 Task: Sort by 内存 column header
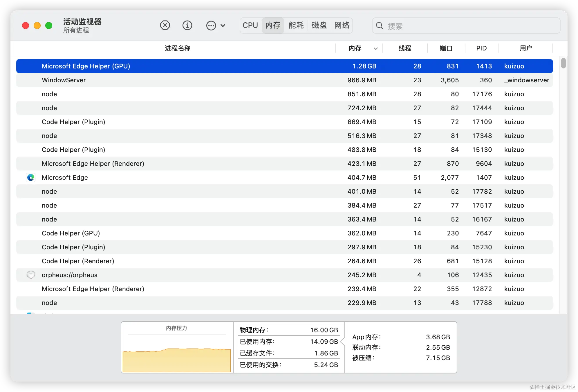point(355,48)
